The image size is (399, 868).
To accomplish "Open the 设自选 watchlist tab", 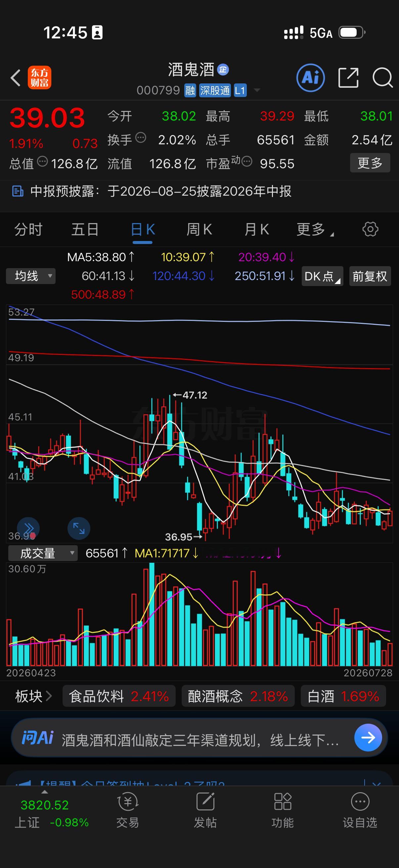I will point(360,810).
